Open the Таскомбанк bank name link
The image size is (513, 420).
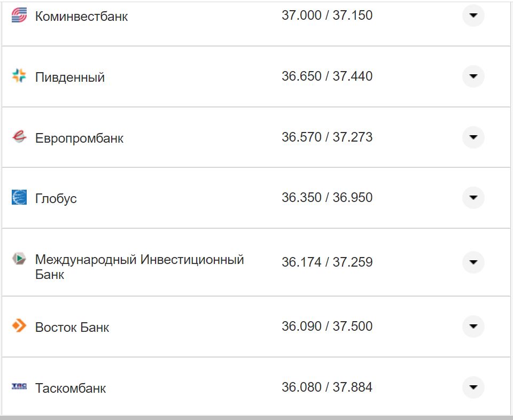[72, 387]
